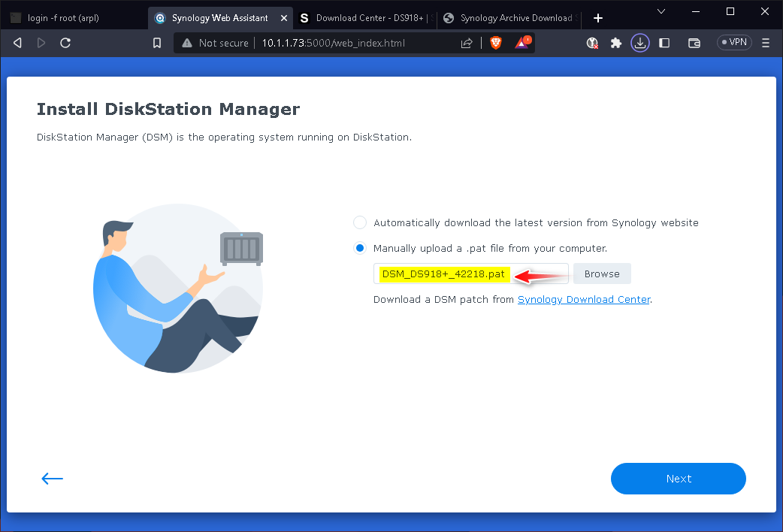This screenshot has width=783, height=532.
Task: Bookmark this page using the bookmark icon
Action: [157, 43]
